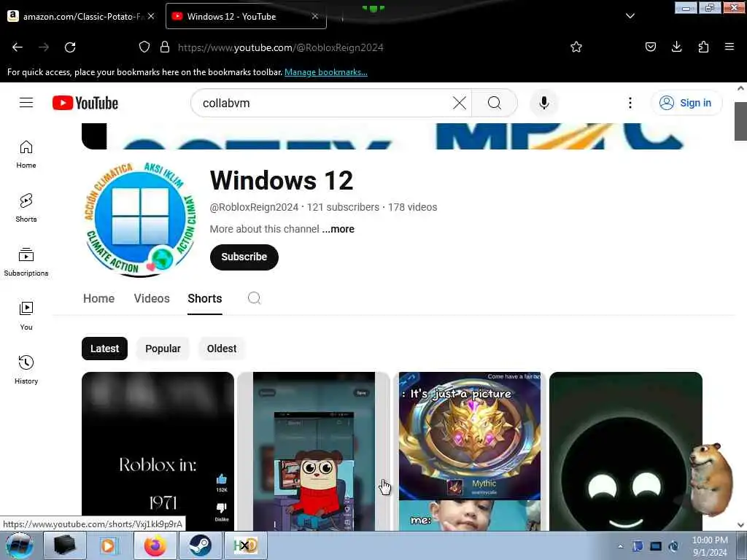Click the taskbar clock showing 10:00 PM

(710, 546)
